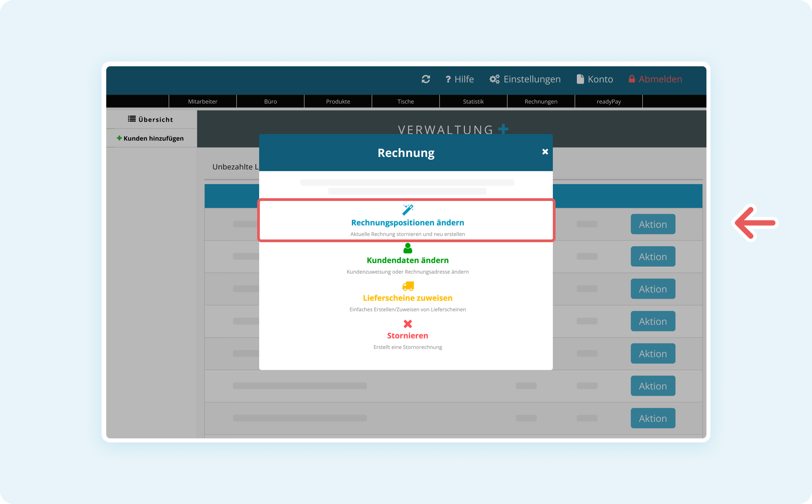Click Abmelden to log out

pos(655,79)
